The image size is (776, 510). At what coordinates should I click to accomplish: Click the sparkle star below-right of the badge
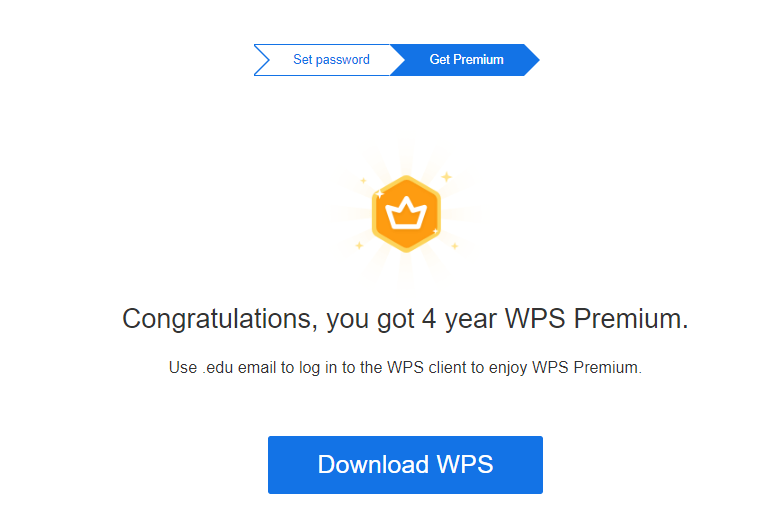pyautogui.click(x=454, y=245)
